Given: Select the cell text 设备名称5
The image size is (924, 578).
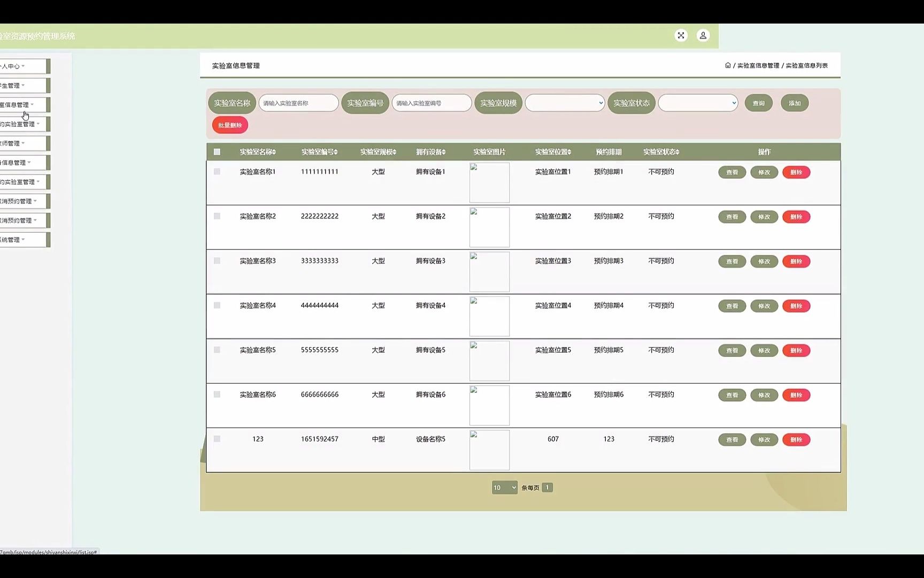Looking at the screenshot, I should coord(430,439).
